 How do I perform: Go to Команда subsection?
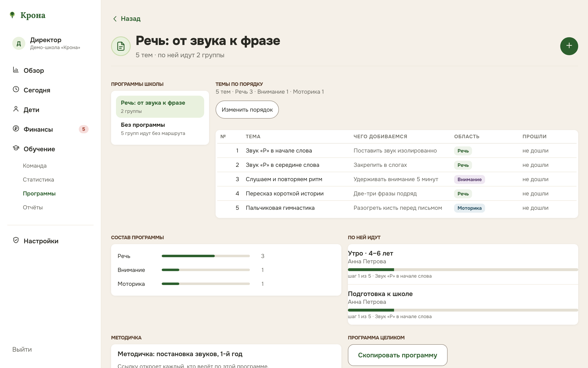(x=35, y=166)
